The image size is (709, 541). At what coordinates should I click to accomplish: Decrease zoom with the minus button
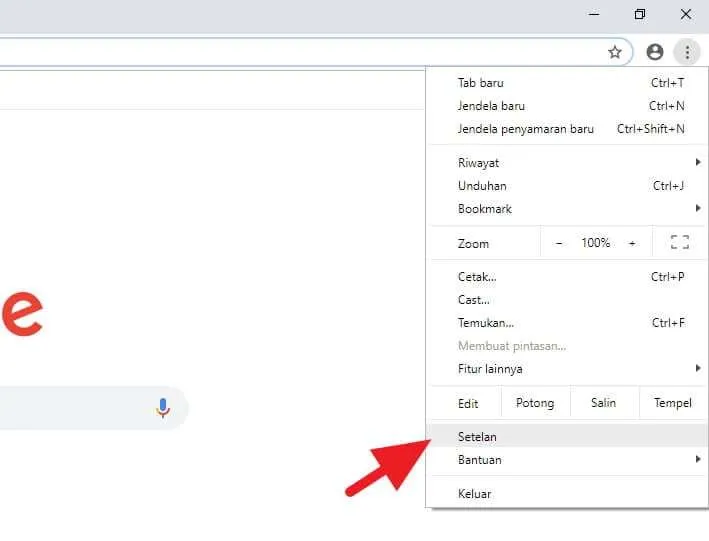(x=559, y=243)
